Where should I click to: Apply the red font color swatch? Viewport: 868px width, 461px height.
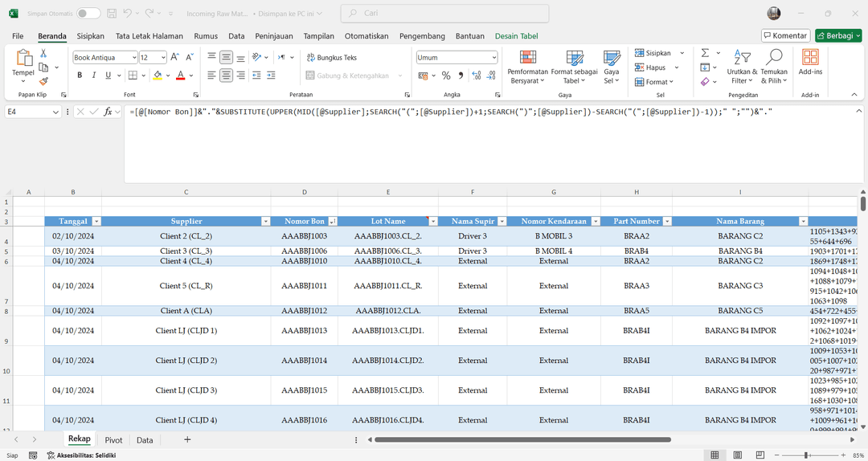(181, 75)
